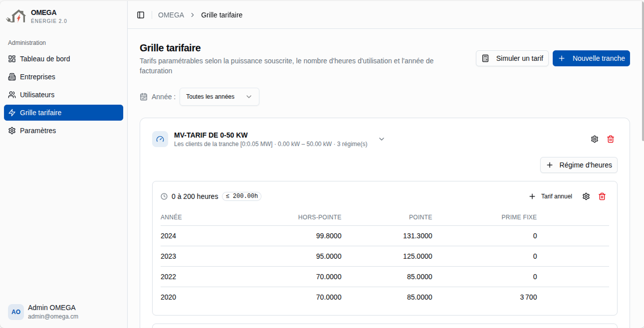The height and width of the screenshot is (328, 644).
Task: Open Utilisateurs section
Action: (x=63, y=95)
